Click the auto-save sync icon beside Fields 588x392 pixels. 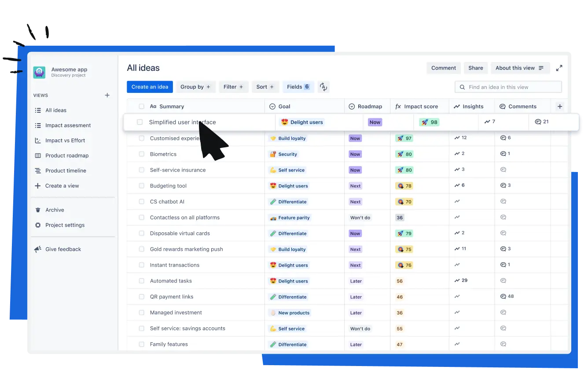(x=323, y=87)
